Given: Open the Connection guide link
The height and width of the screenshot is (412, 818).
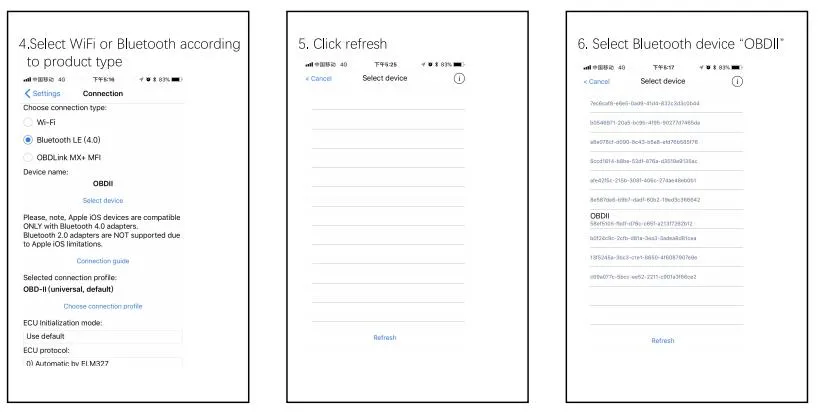Looking at the screenshot, I should 103,261.
